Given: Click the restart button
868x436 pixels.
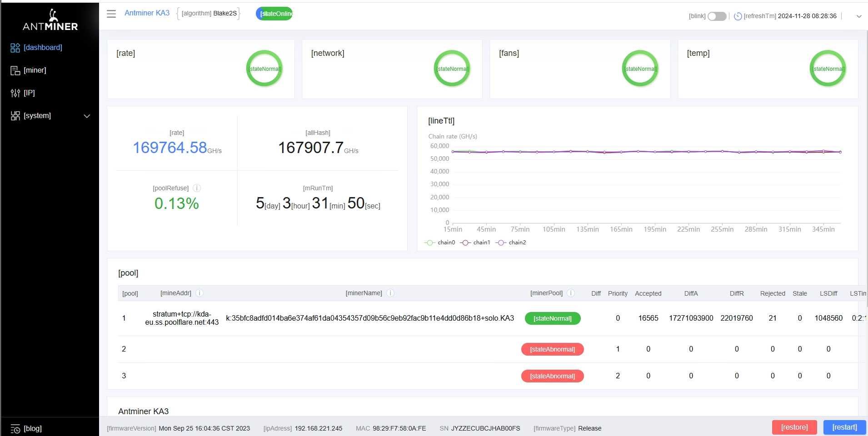Looking at the screenshot, I should click(845, 427).
